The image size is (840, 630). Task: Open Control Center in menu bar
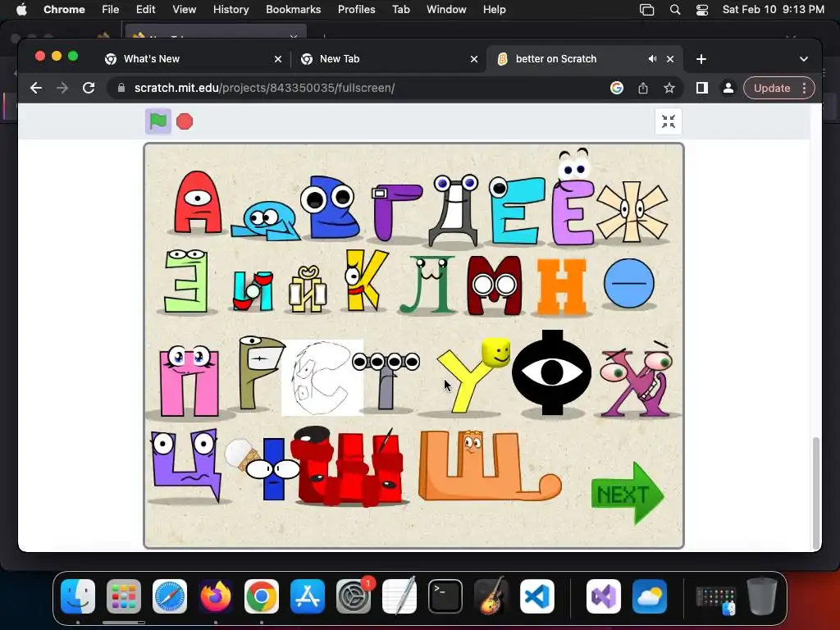[x=702, y=10]
